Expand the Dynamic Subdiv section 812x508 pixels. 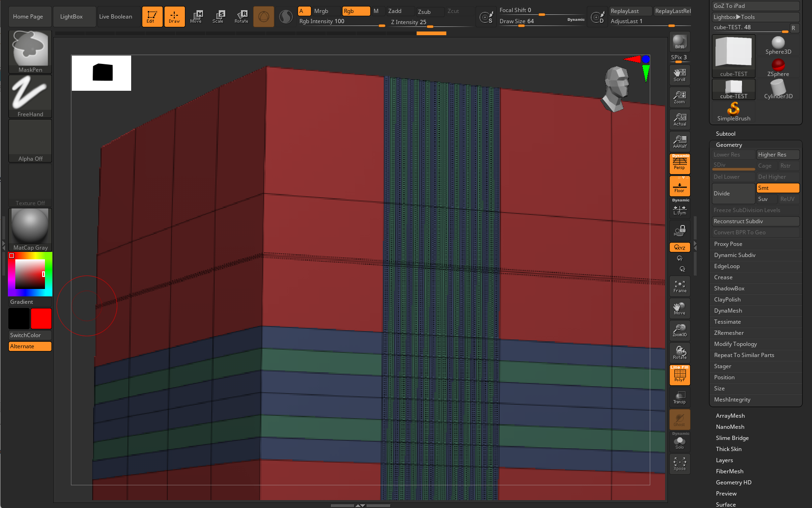735,255
